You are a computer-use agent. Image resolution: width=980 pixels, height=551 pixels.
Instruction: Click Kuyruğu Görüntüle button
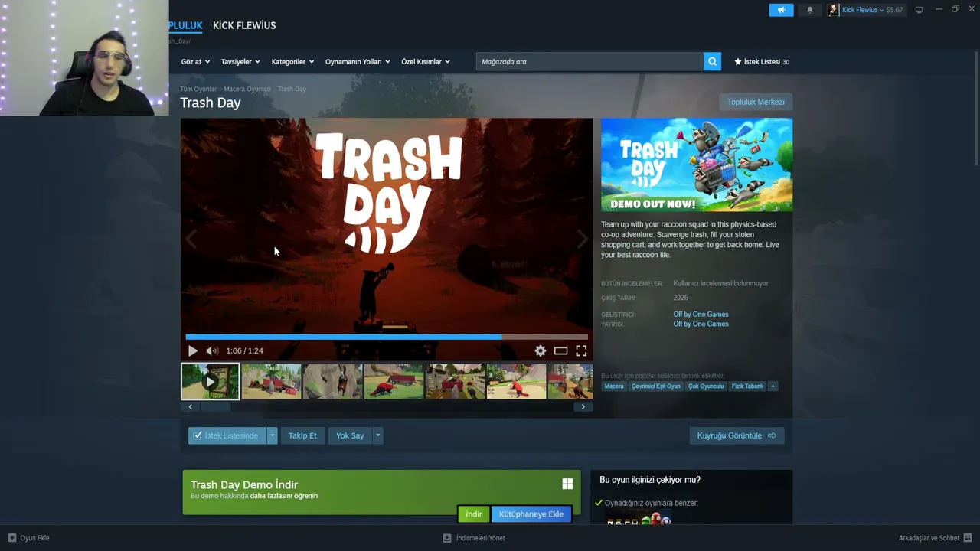tap(737, 435)
